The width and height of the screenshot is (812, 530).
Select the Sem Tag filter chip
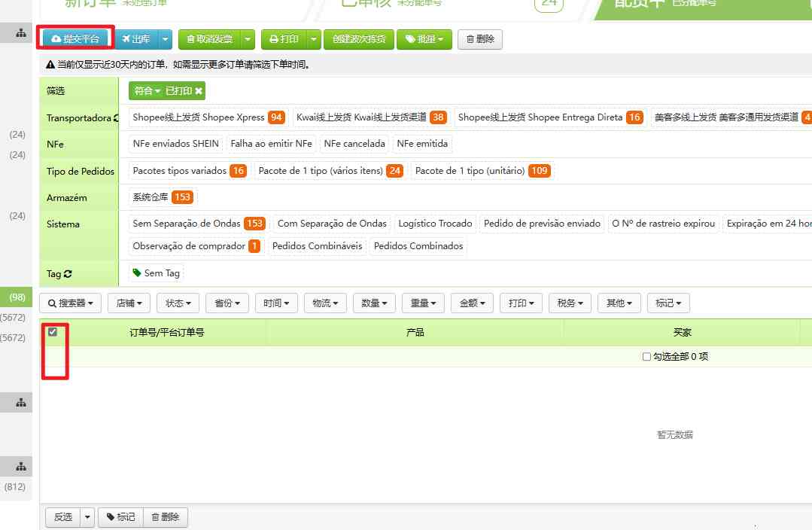tap(154, 273)
